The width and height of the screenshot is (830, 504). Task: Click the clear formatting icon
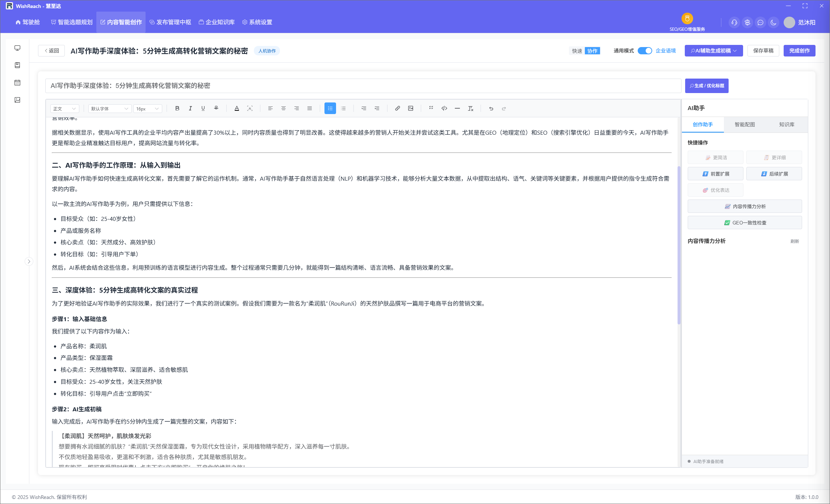click(x=470, y=108)
